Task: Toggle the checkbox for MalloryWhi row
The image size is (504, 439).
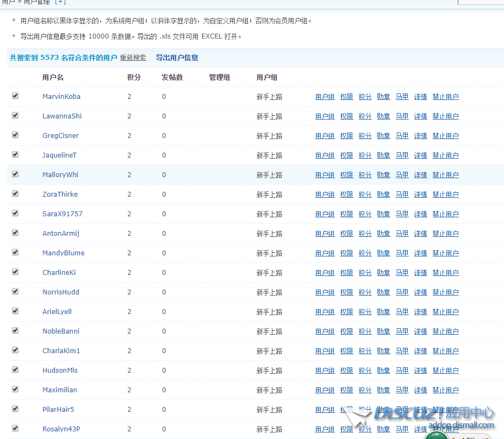Action: (15, 174)
